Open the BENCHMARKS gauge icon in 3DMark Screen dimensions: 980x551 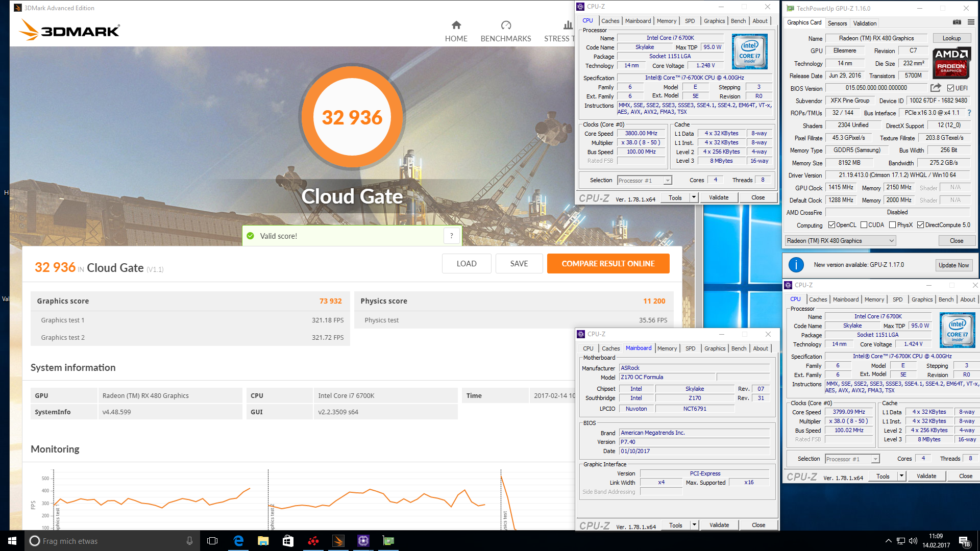[506, 25]
